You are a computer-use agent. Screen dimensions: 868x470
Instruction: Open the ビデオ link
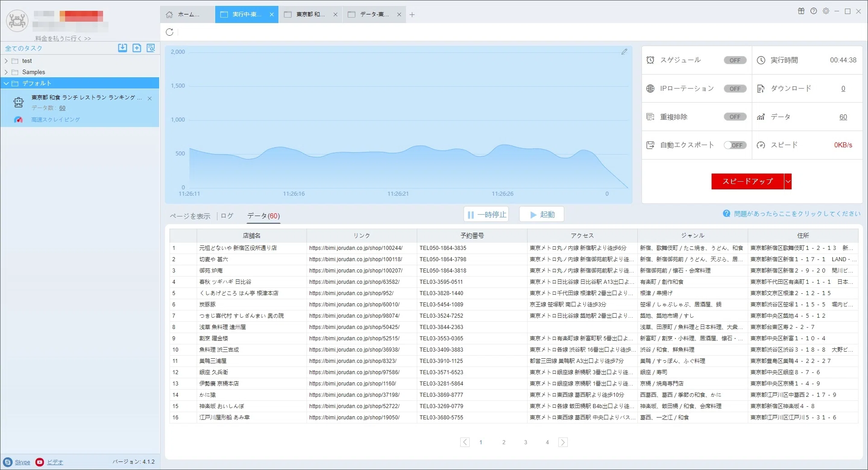55,462
